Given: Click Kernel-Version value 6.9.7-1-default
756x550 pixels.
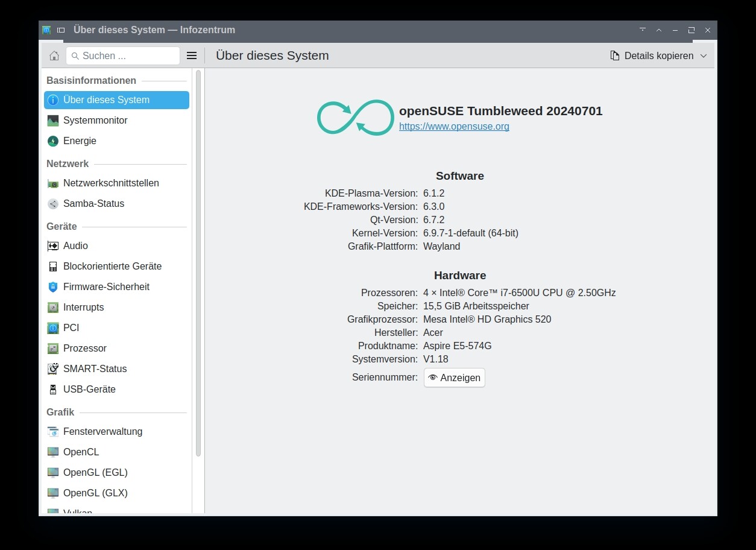Looking at the screenshot, I should pos(471,233).
